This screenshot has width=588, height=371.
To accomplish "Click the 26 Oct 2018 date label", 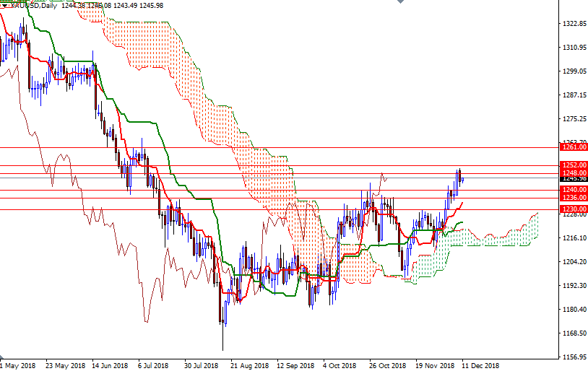I will click(x=388, y=366).
